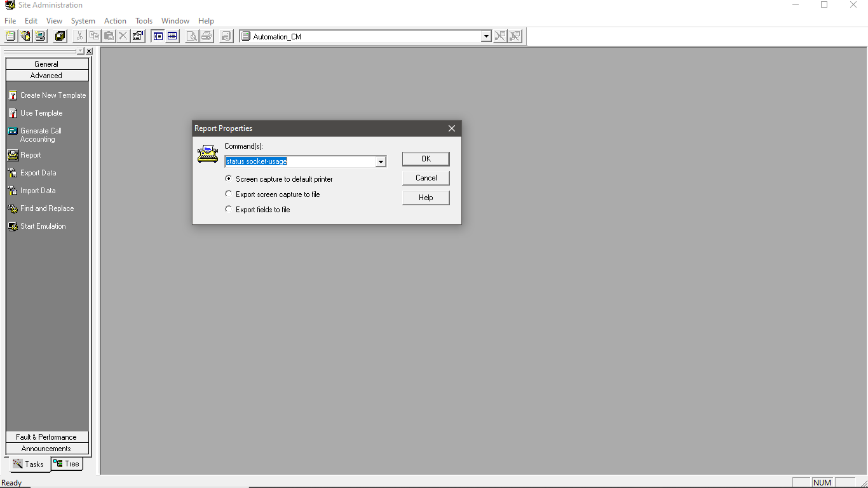Expand the Fault & Performance group
868x488 pixels.
point(47,437)
